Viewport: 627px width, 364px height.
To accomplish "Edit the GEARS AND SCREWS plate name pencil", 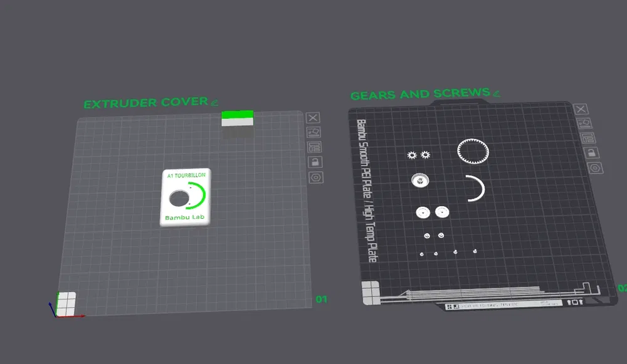I will tap(496, 93).
